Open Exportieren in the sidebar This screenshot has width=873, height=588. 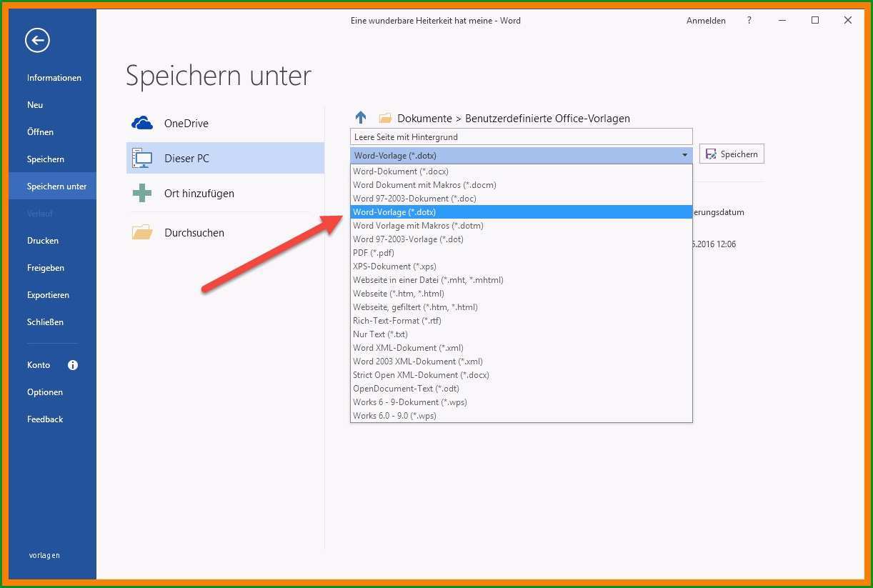click(x=48, y=295)
